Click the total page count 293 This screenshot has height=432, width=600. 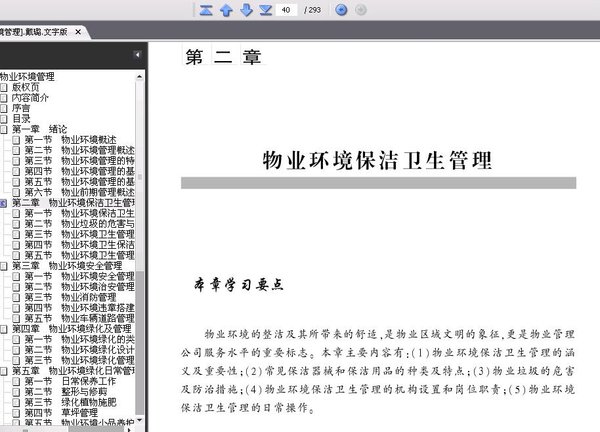click(313, 10)
